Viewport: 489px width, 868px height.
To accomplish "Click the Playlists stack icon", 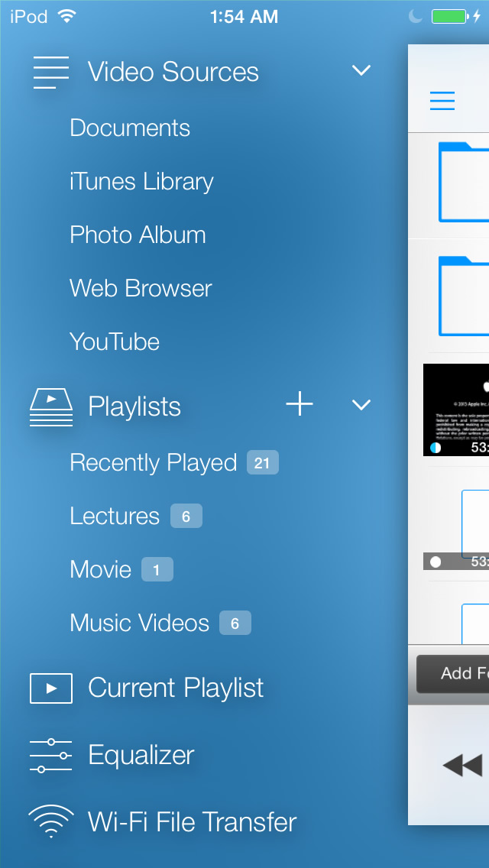I will point(50,406).
